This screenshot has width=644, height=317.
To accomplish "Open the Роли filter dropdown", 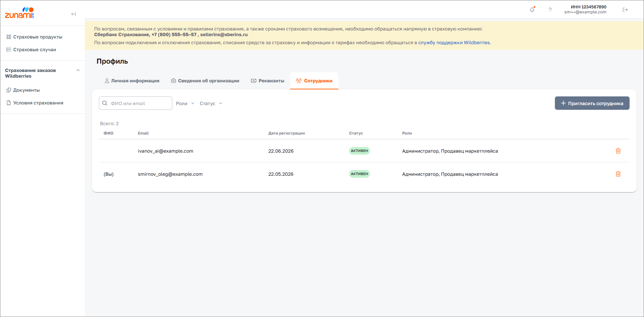I will point(185,103).
